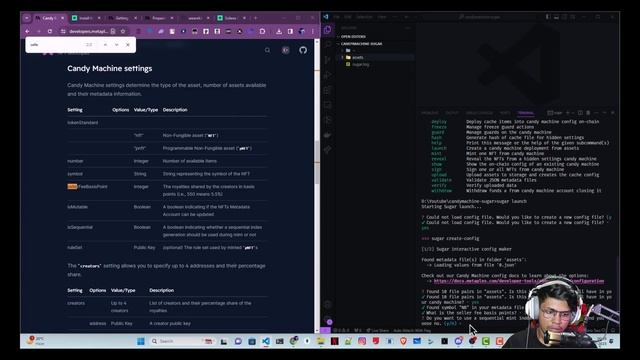Click the VS Code command center search

[x=480, y=17]
